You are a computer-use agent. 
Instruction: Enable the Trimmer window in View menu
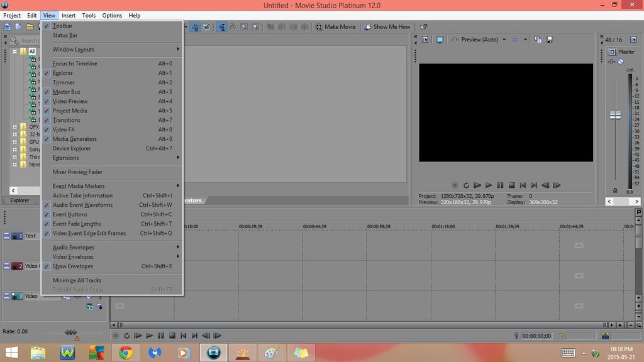point(64,82)
